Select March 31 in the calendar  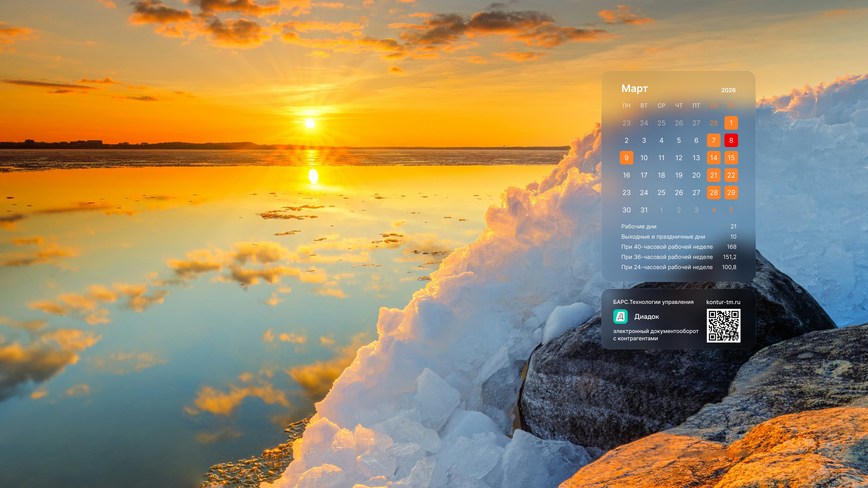click(x=644, y=210)
